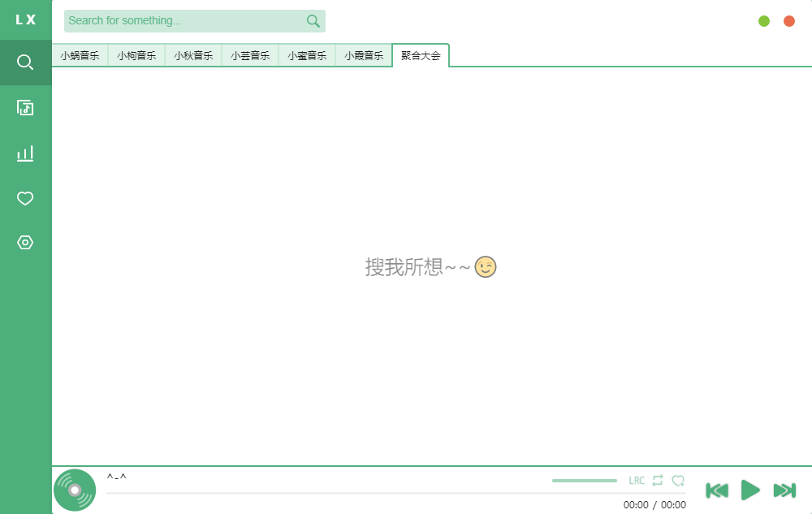Open settings using the gear sidebar icon
This screenshot has height=514, width=812.
pos(25,242)
